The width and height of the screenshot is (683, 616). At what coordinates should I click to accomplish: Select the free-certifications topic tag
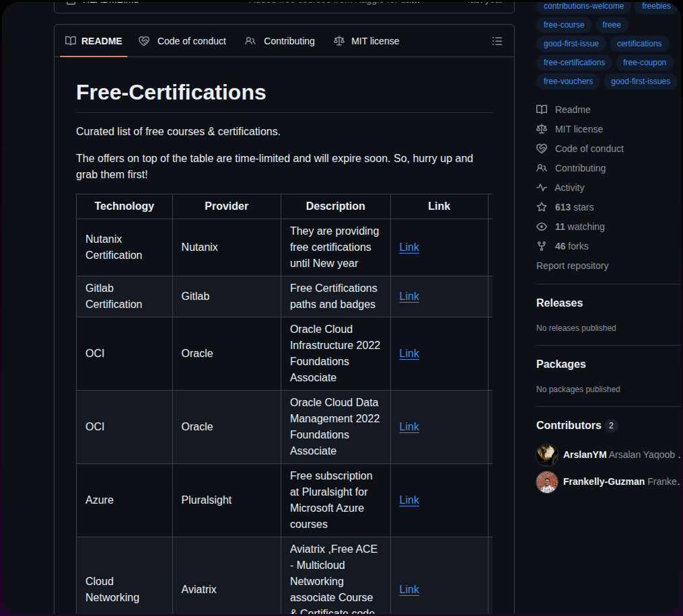pos(574,63)
